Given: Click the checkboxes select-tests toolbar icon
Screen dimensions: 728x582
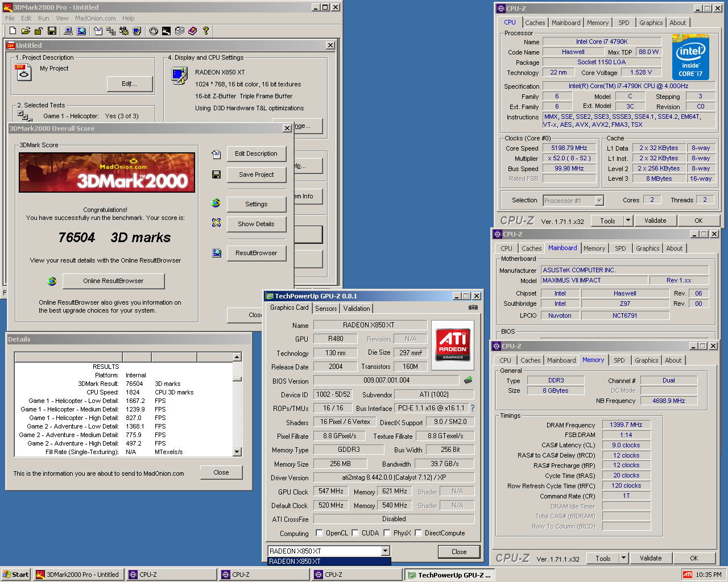Looking at the screenshot, I should (x=111, y=31).
